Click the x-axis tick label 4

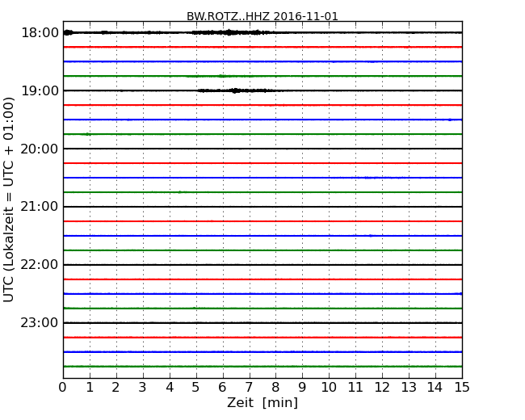170,387
